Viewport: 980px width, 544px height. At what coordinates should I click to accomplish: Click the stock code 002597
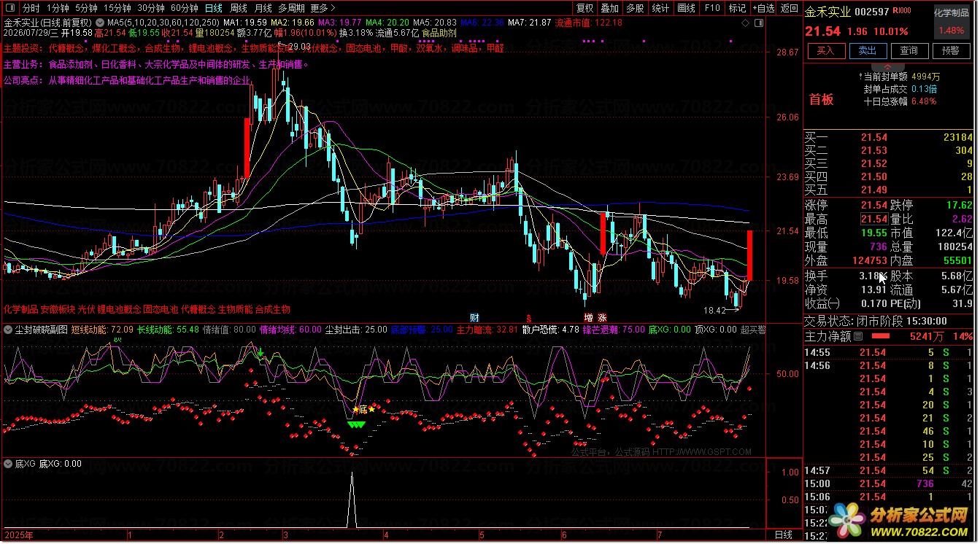[x=872, y=11]
